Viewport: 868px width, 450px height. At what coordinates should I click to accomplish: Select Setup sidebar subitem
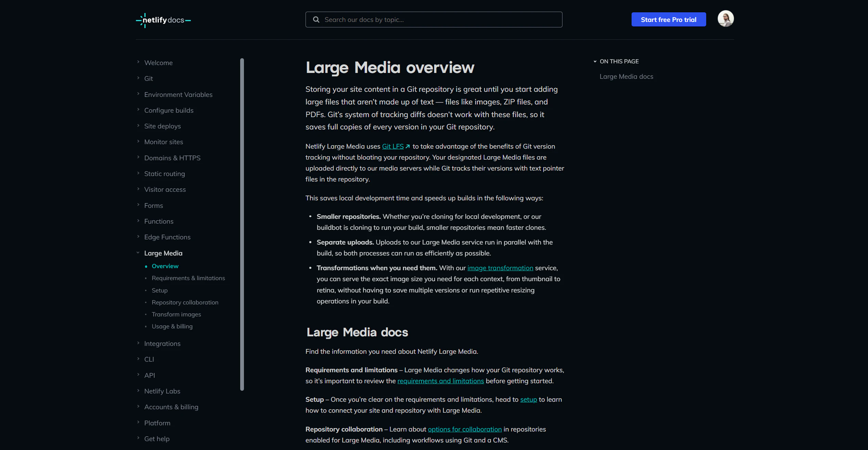pyautogui.click(x=159, y=290)
